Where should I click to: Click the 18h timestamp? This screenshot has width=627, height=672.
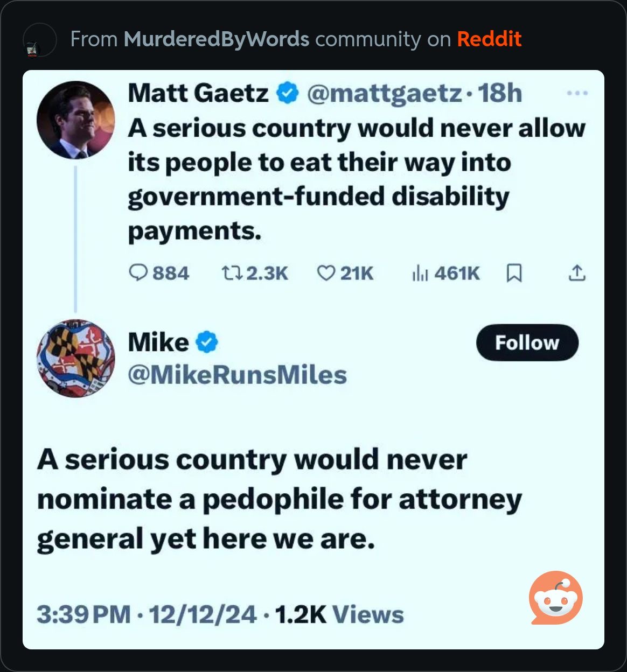pyautogui.click(x=500, y=94)
